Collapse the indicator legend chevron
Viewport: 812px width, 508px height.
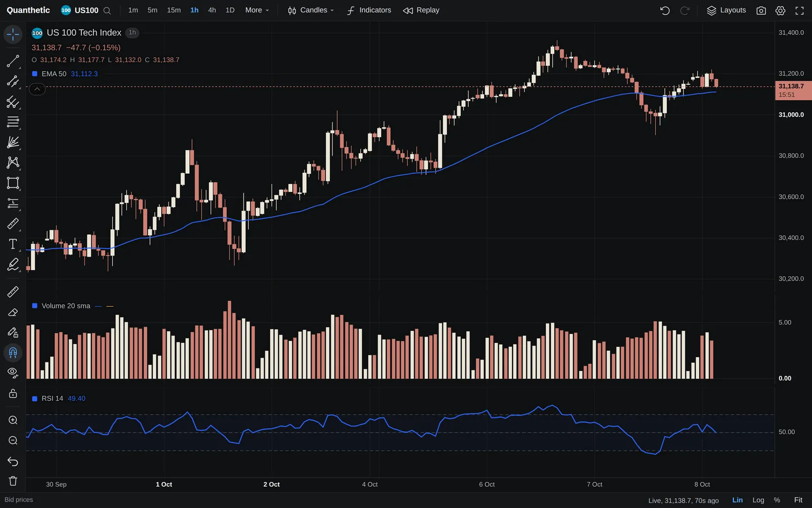coord(37,89)
